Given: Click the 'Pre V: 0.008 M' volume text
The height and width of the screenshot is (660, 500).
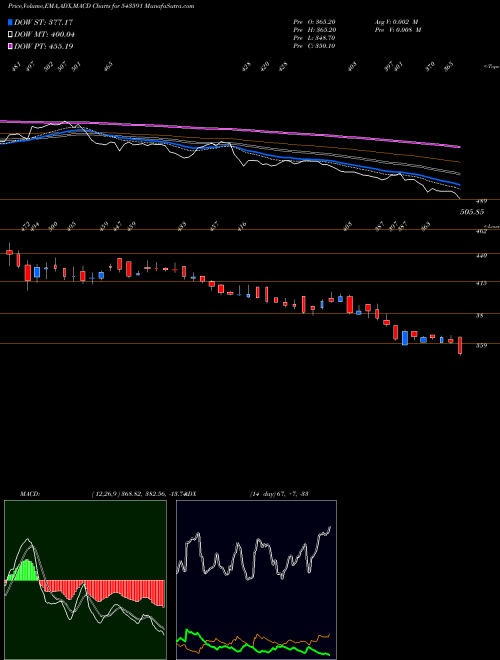Looking at the screenshot, I should (x=398, y=30).
